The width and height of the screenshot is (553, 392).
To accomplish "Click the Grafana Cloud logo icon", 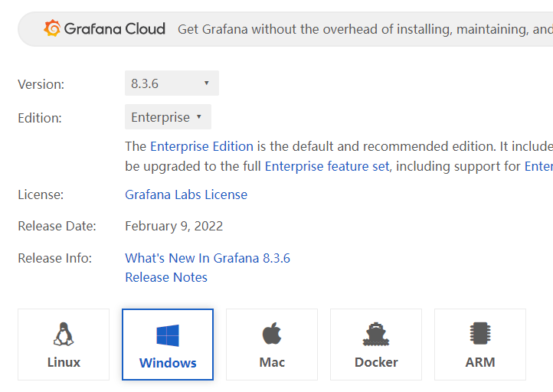I will pos(53,29).
